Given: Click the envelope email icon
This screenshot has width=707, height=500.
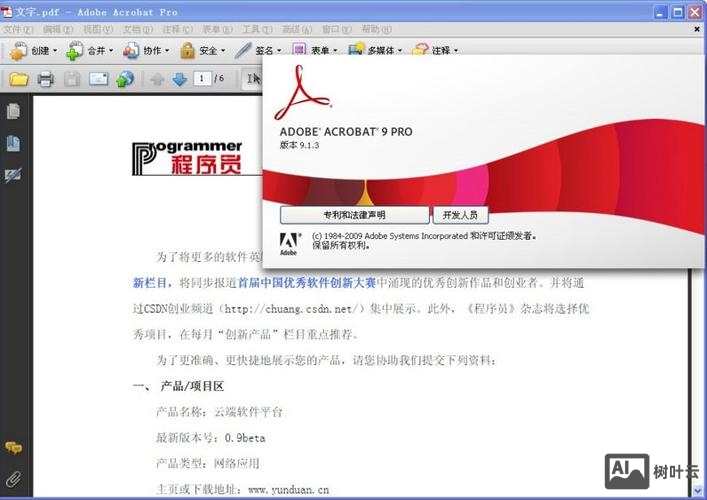Looking at the screenshot, I should (x=98, y=79).
